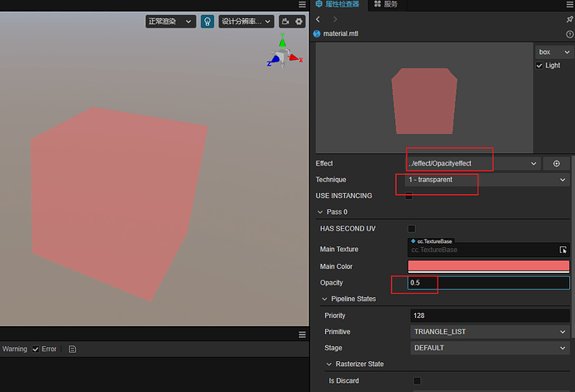Screen dimensions: 575x392
Task: Open the render mode dropdown in scene toolbar
Action: click(171, 22)
